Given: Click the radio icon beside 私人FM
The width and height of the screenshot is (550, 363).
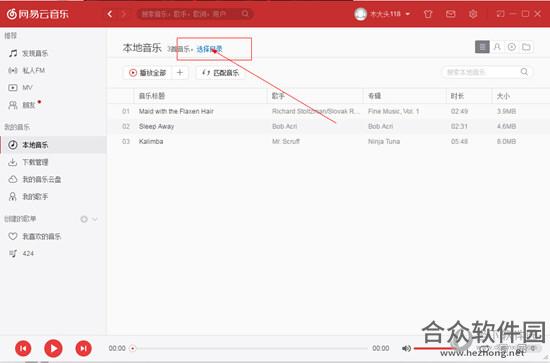Looking at the screenshot, I should click(13, 70).
